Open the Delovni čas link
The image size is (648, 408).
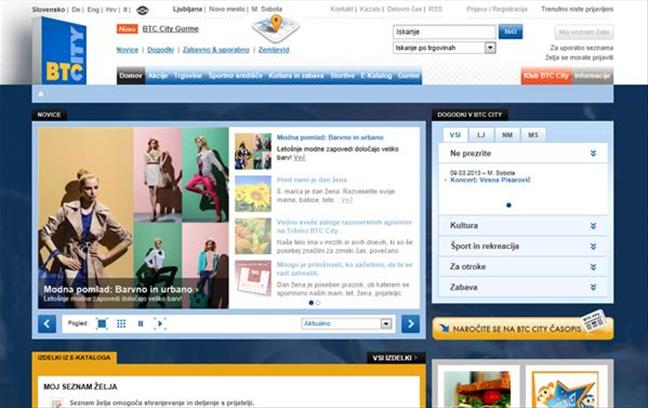[404, 9]
